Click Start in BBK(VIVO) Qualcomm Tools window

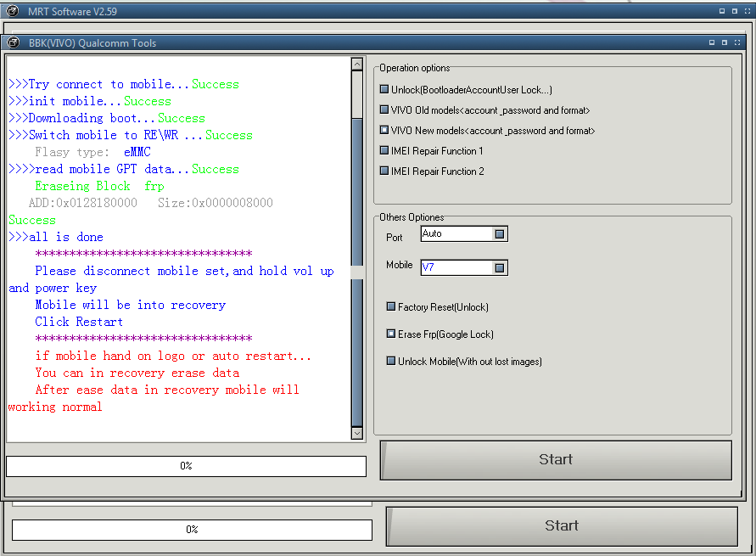click(556, 460)
